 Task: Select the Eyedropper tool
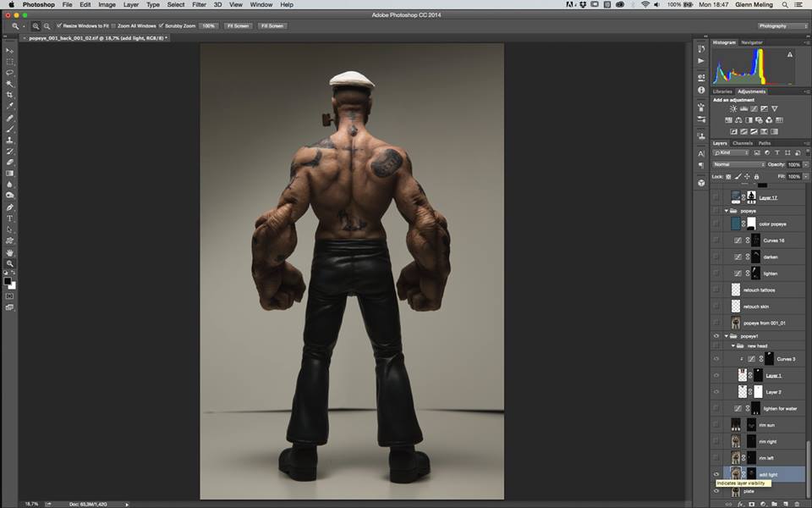point(10,106)
